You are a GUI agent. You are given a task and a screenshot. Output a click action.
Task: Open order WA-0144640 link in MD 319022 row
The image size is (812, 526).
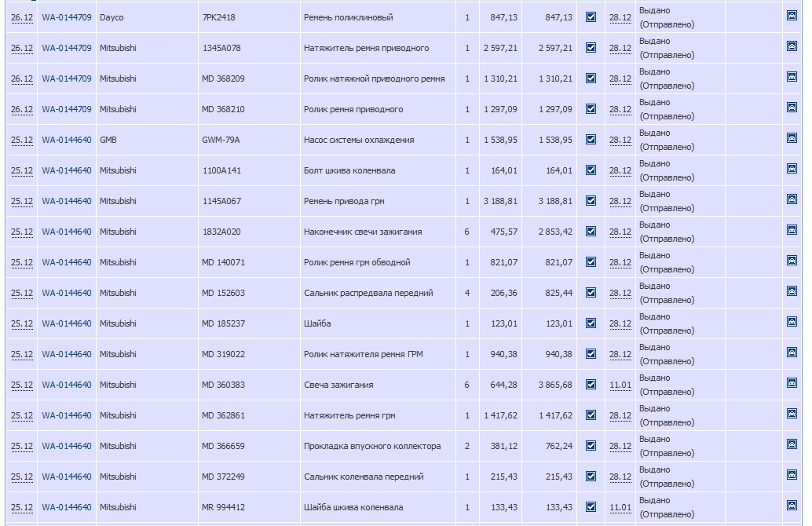point(66,354)
